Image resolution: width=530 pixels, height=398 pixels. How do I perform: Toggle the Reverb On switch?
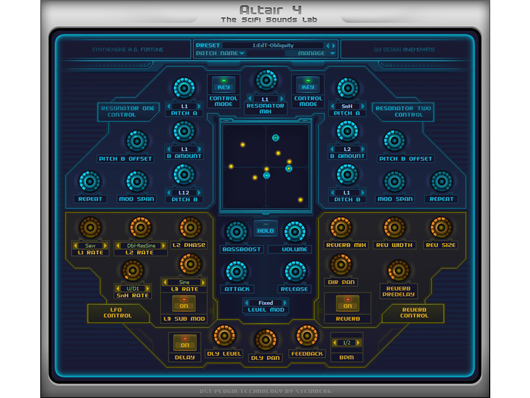pos(347,303)
